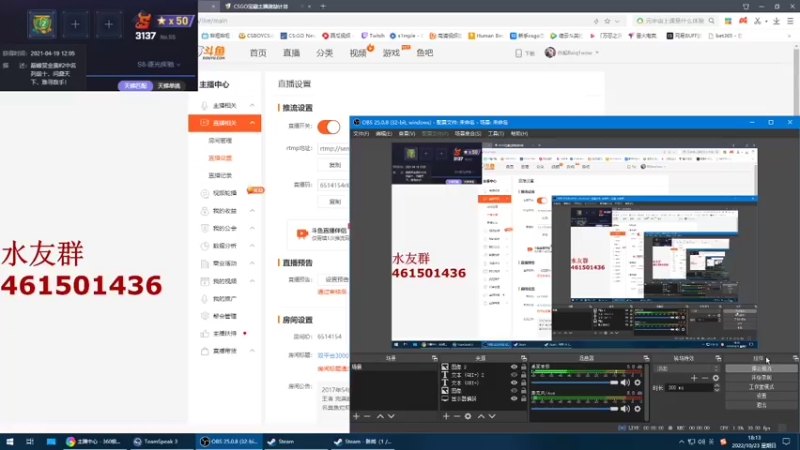Enable 工作室模式 studio mode
Screen dimensions: 800x450
pos(761,387)
